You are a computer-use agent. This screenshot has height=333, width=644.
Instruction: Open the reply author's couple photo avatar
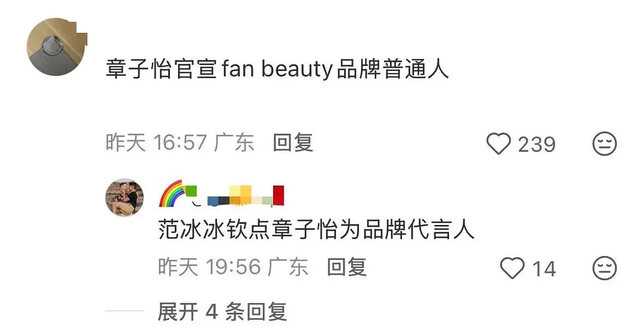pyautogui.click(x=125, y=198)
